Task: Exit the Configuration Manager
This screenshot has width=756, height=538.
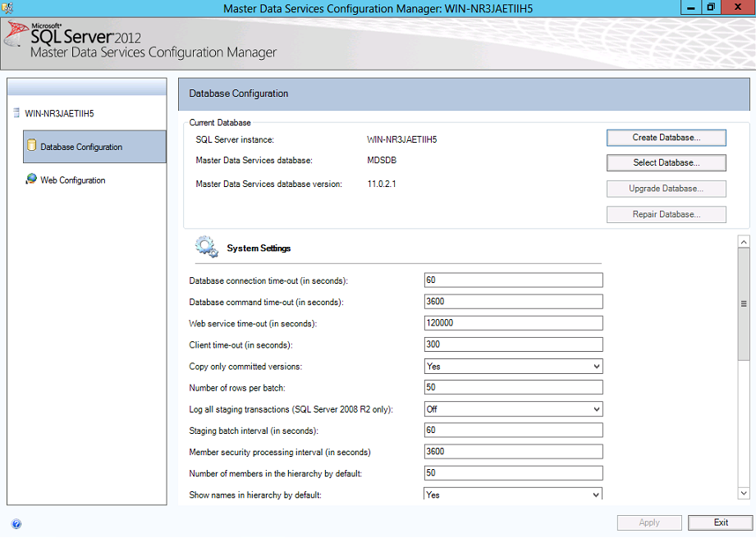Action: pos(721,522)
